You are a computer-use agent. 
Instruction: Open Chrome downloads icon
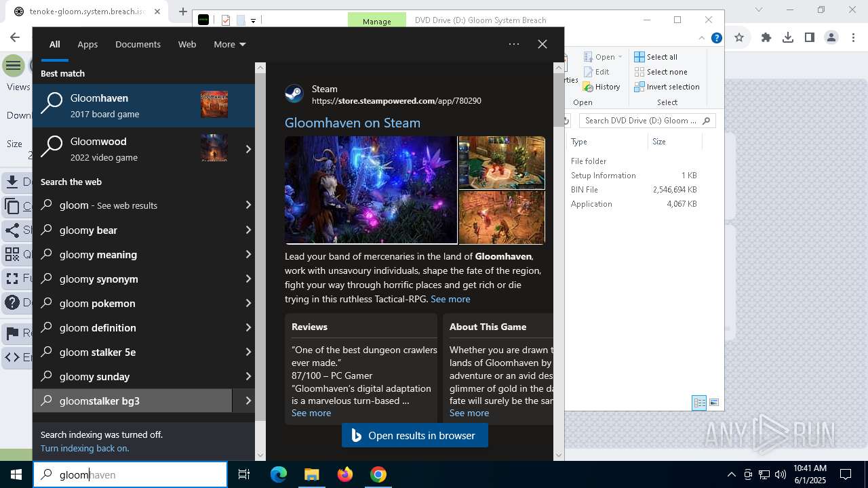[788, 38]
